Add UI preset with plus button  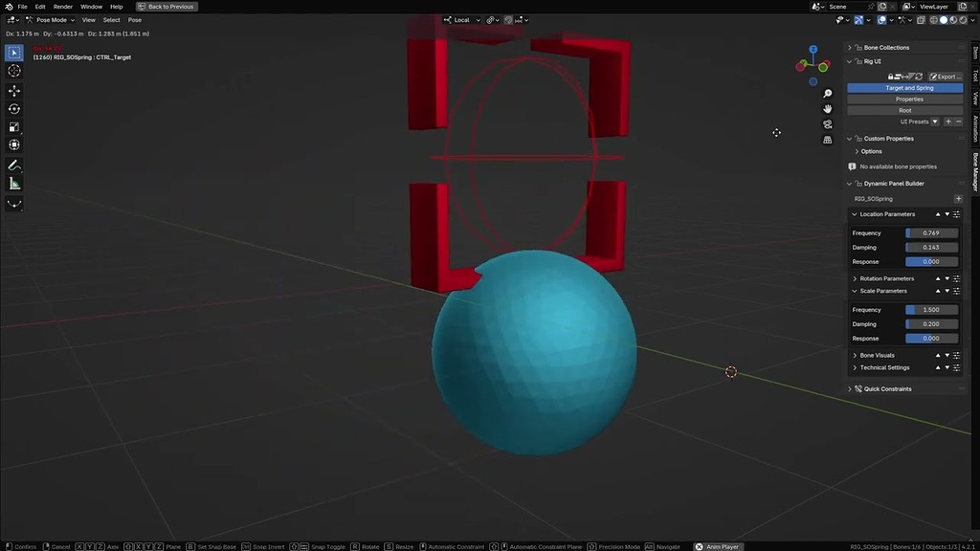(x=948, y=121)
